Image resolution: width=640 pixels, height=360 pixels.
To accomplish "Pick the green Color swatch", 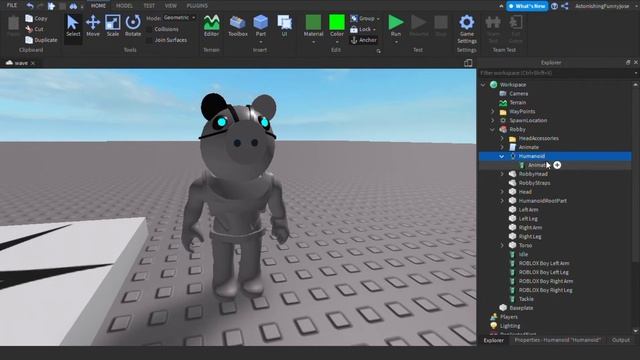I will click(x=337, y=22).
